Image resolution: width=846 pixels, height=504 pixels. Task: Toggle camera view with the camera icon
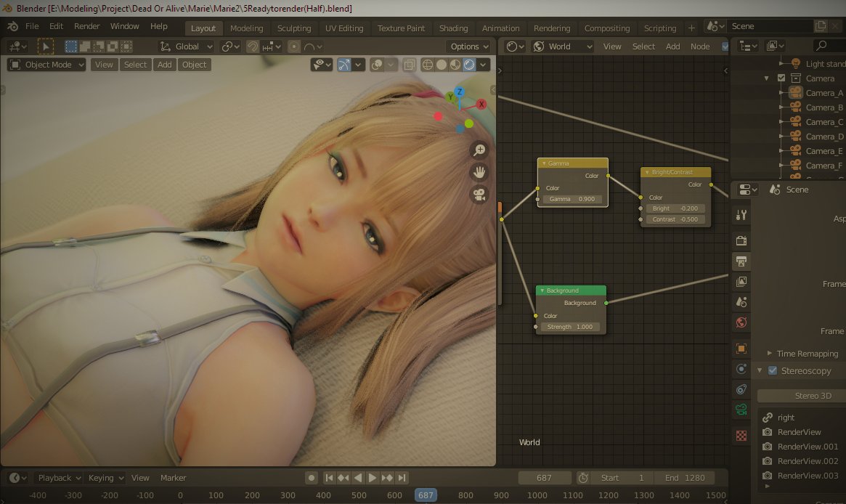[479, 194]
